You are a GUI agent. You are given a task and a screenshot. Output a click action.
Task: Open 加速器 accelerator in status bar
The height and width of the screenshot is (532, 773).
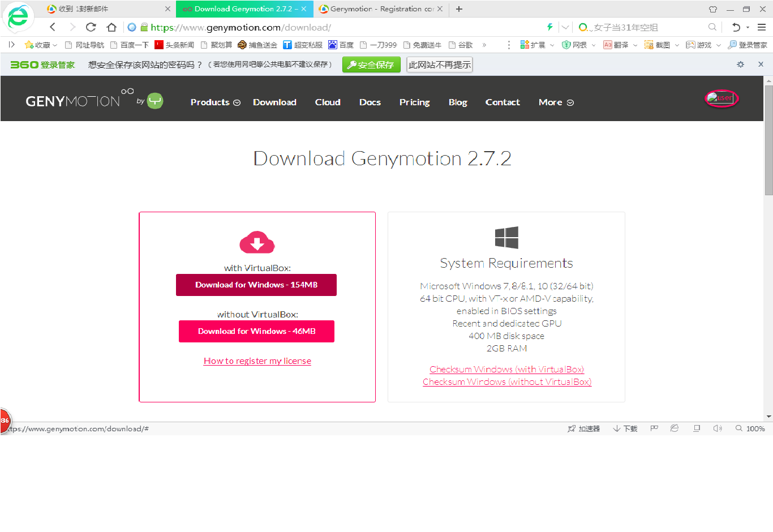[x=583, y=428]
